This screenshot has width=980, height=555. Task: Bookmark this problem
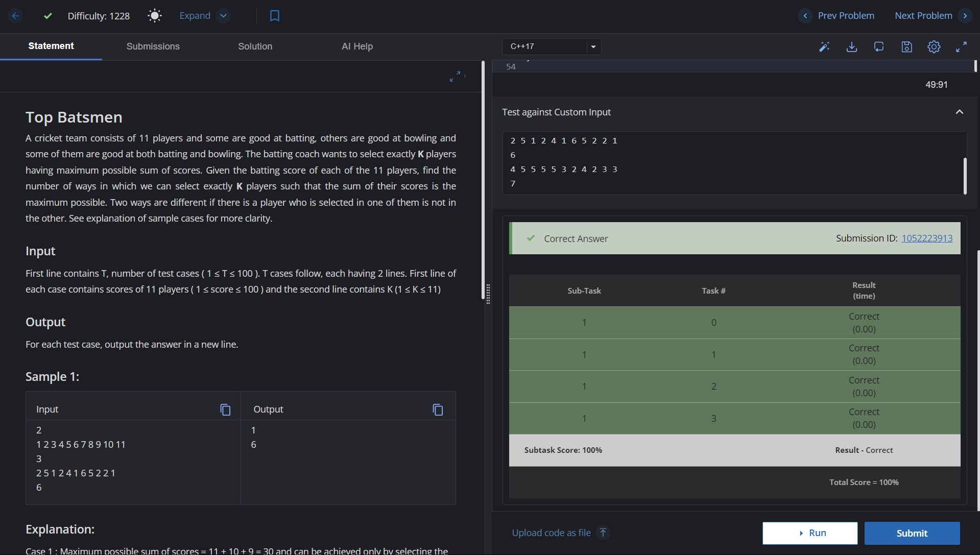[274, 16]
